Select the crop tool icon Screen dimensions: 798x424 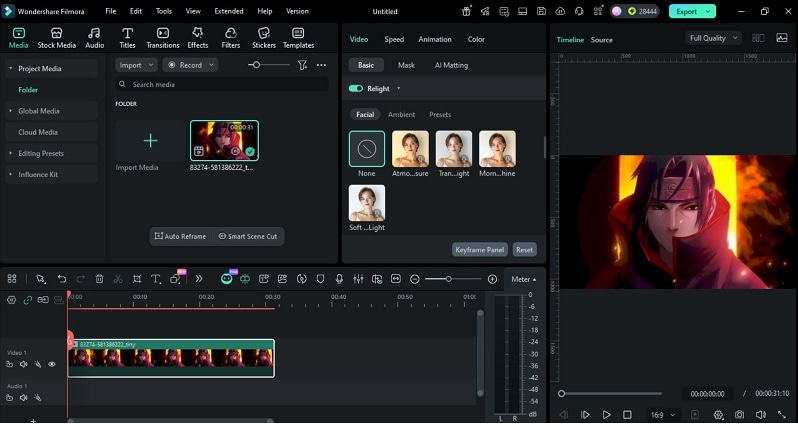point(137,278)
